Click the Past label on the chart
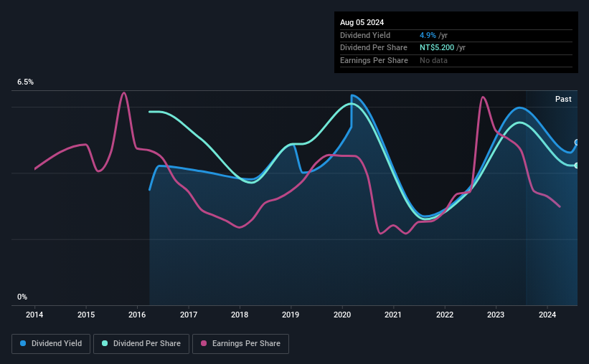The image size is (589, 364). [563, 99]
